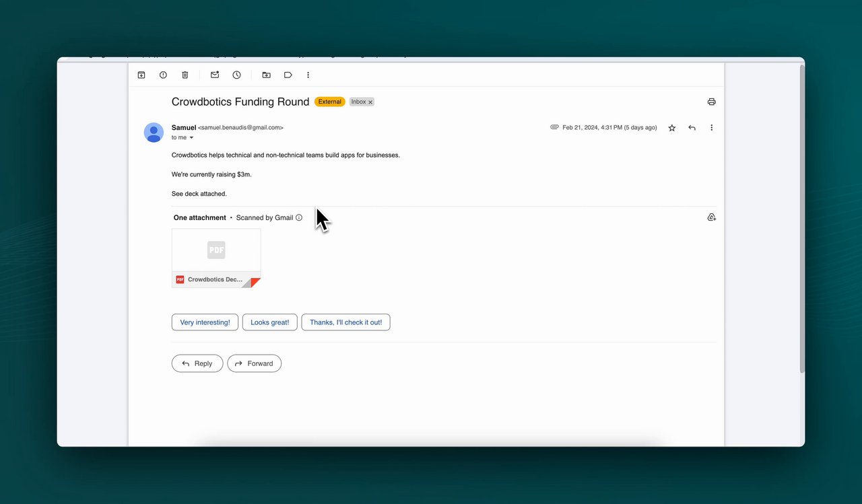862x504 pixels.
Task: Choose the 'Very interesting!' smart reply
Action: (x=205, y=322)
